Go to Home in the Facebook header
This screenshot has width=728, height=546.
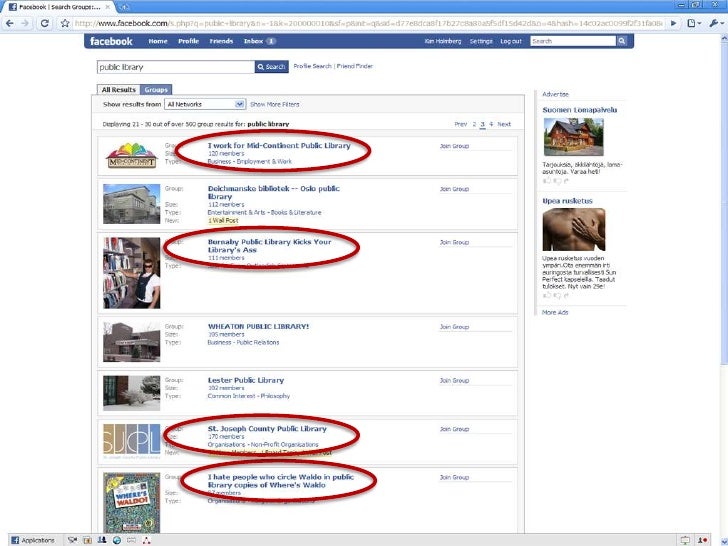click(x=158, y=41)
